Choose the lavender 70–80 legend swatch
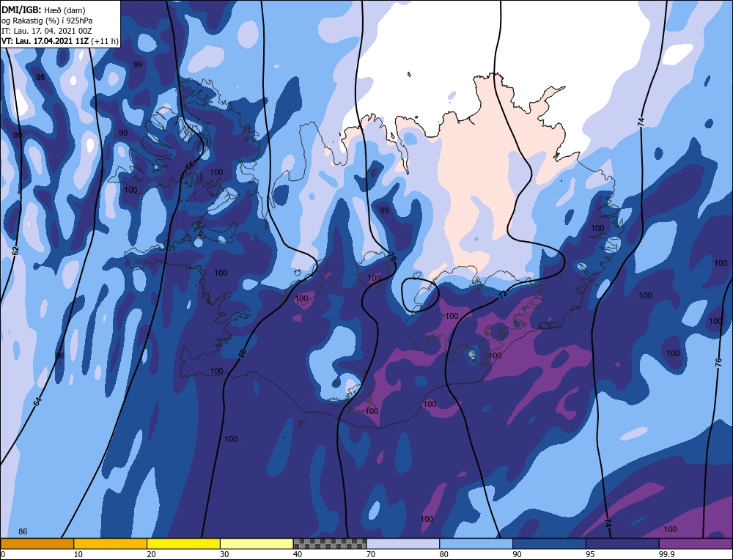 (403, 544)
